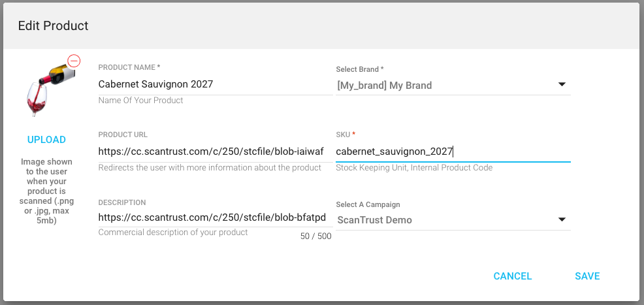
Task: Click UPLOAD to add a product image
Action: click(46, 140)
